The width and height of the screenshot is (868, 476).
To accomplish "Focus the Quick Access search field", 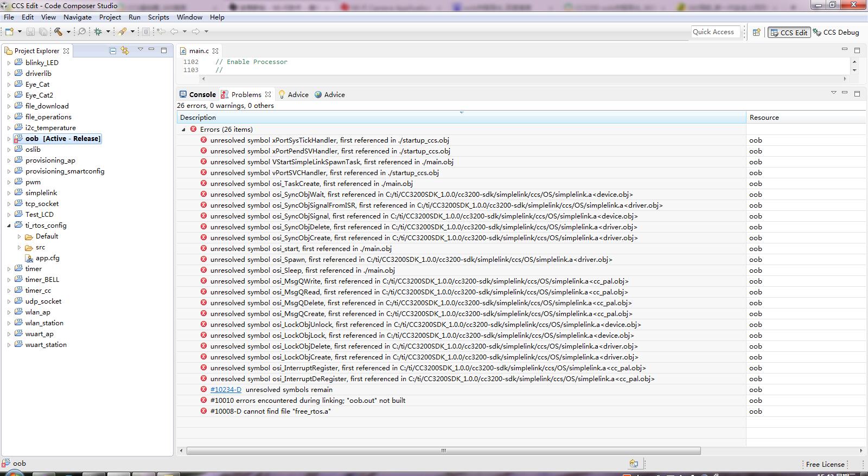I will 715,32.
